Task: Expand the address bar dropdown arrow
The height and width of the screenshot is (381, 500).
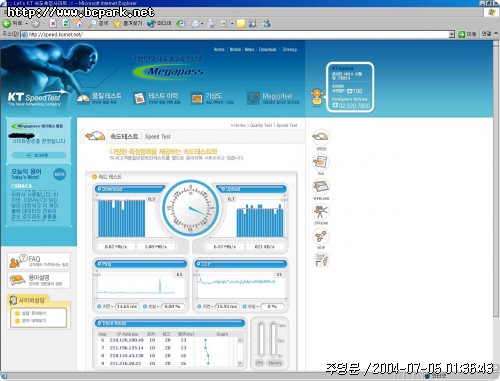Action: click(452, 34)
